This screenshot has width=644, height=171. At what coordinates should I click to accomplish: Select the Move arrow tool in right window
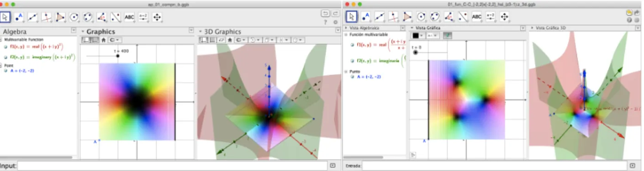tap(351, 16)
